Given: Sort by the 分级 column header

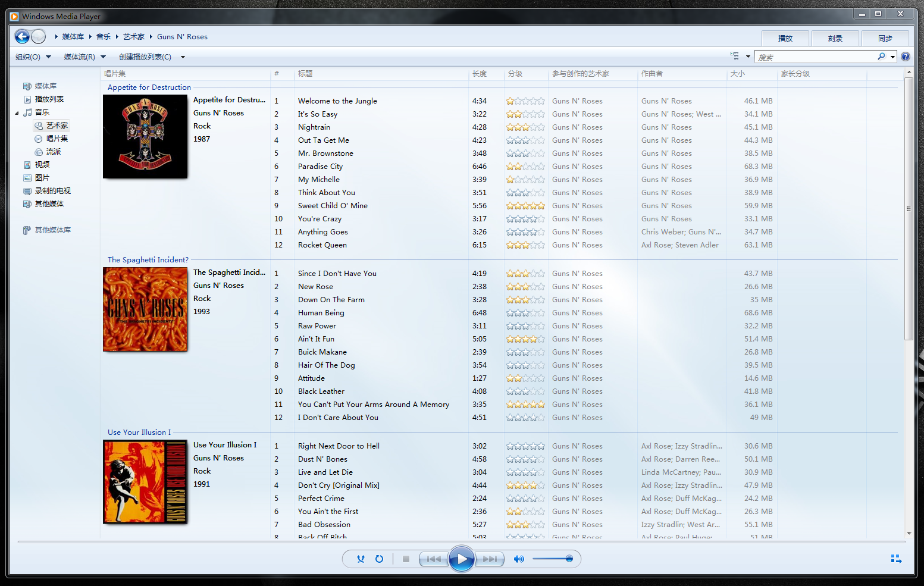Looking at the screenshot, I should coord(526,74).
